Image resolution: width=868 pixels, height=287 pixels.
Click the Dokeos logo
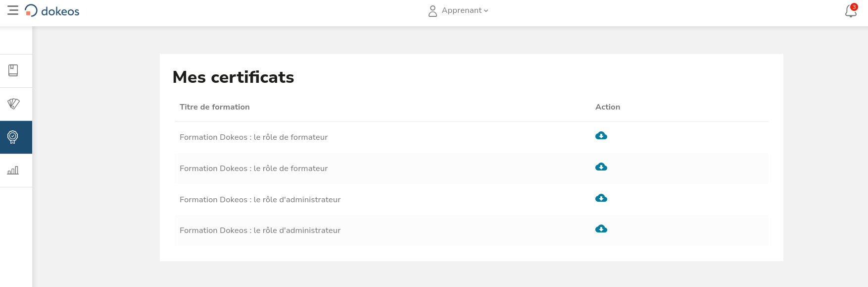(52, 11)
